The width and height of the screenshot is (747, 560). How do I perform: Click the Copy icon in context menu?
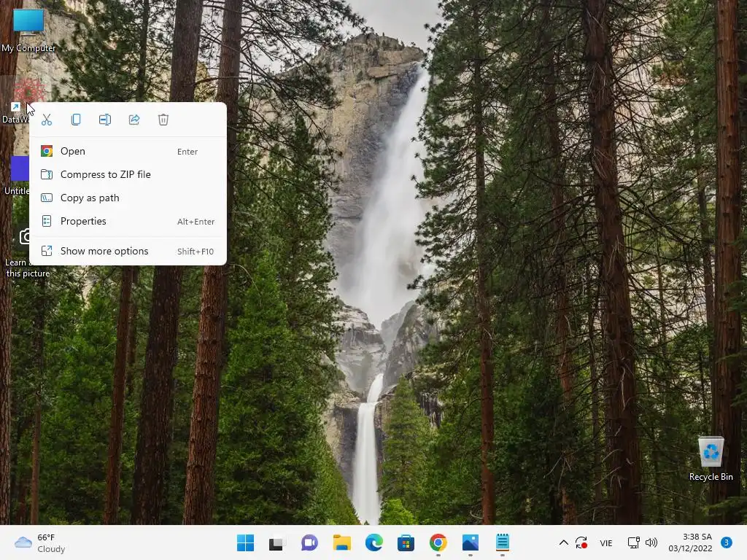[76, 120]
